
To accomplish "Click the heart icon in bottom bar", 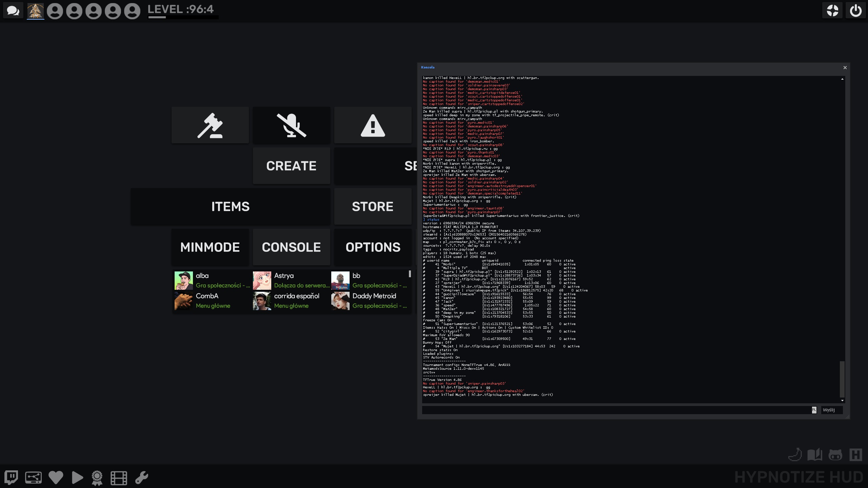I will 56,477.
